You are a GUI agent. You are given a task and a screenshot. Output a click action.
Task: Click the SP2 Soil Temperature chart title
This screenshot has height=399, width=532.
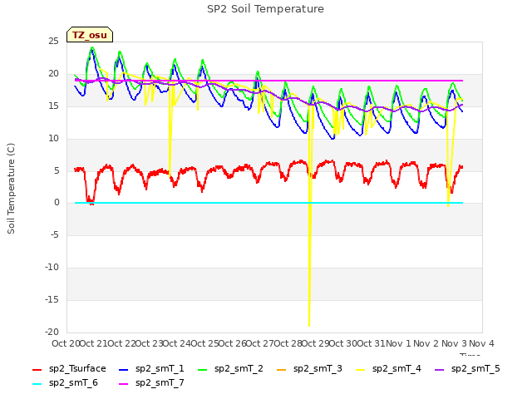tap(265, 9)
